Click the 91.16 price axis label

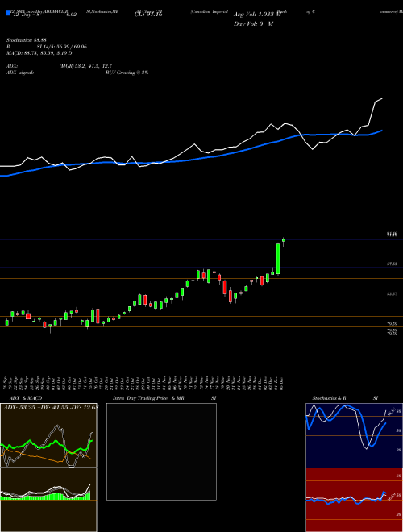pyautogui.click(x=393, y=234)
